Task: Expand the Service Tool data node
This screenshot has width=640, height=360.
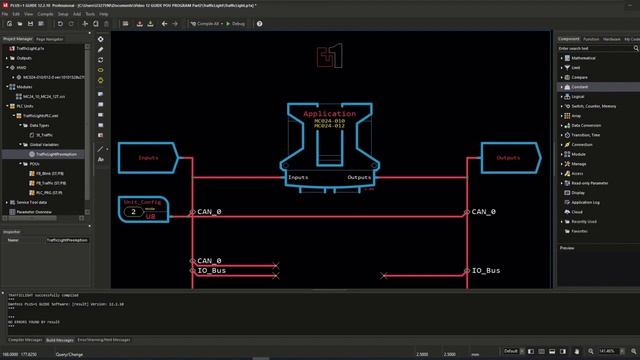Action: tap(7, 202)
